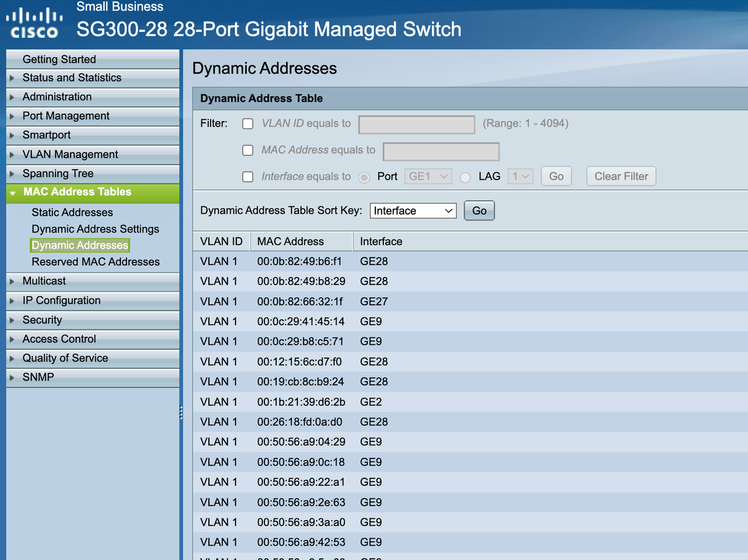
Task: Click the MAC Address filter input field
Action: coord(441,151)
